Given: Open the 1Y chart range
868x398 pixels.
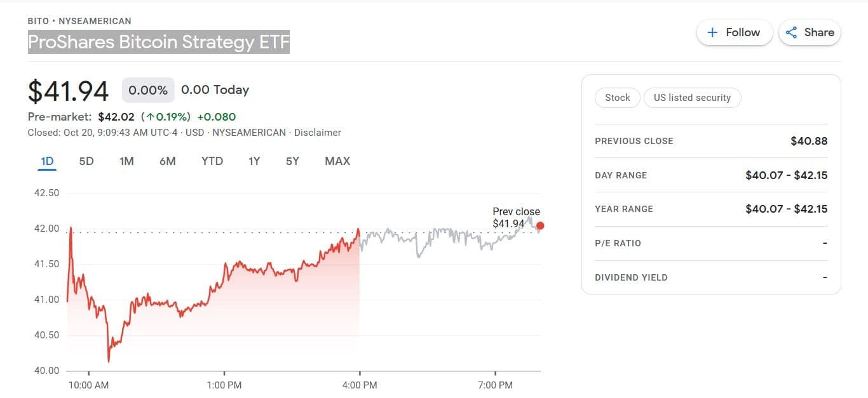Looking at the screenshot, I should (254, 161).
